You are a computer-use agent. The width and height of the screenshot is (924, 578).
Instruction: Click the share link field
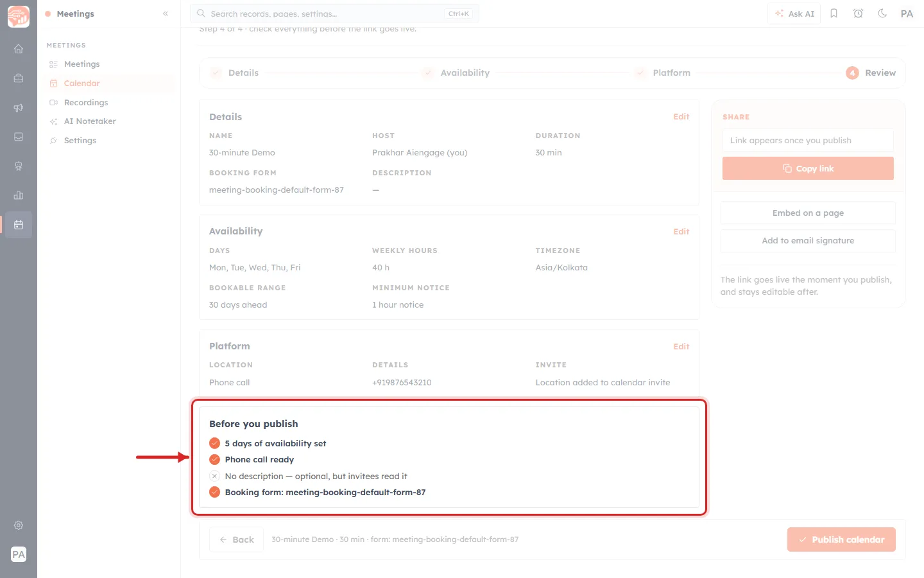click(808, 141)
